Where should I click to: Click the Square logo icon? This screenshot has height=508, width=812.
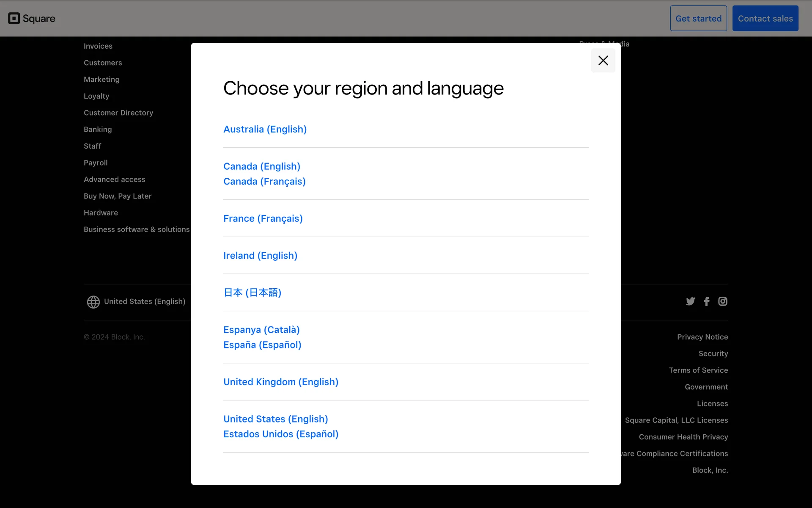tap(14, 18)
